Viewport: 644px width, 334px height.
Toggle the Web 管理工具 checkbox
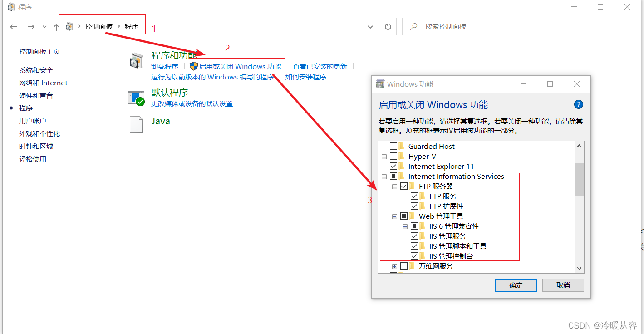(404, 216)
